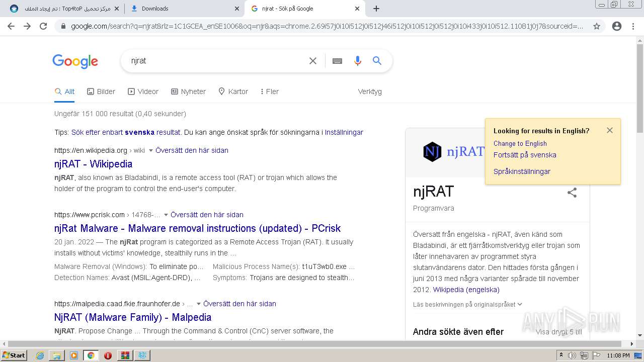Click the network icon in tray

[584, 355]
